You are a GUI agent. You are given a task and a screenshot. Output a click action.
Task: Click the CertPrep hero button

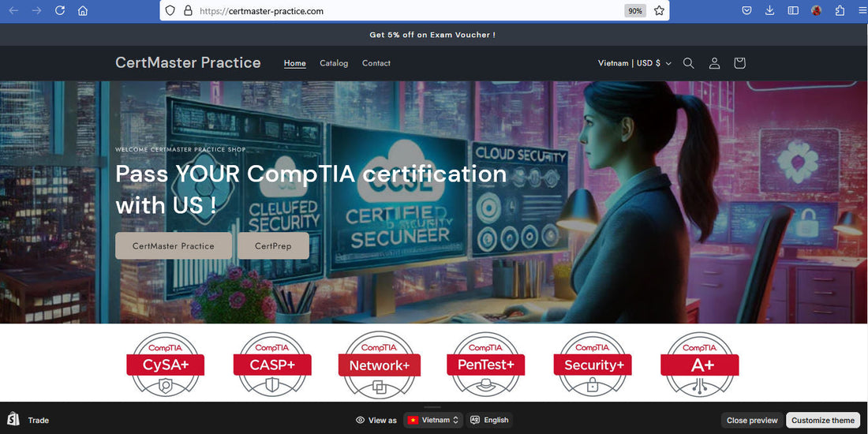(274, 245)
